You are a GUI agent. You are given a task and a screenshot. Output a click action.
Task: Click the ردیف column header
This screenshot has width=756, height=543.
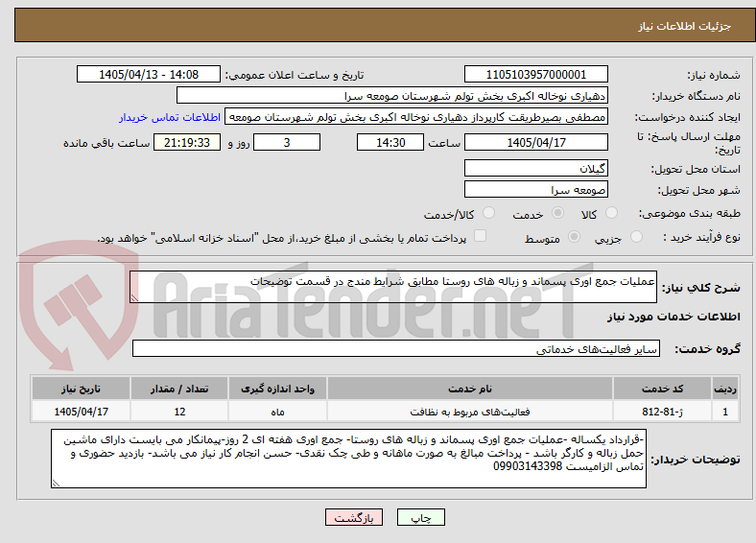coord(725,389)
